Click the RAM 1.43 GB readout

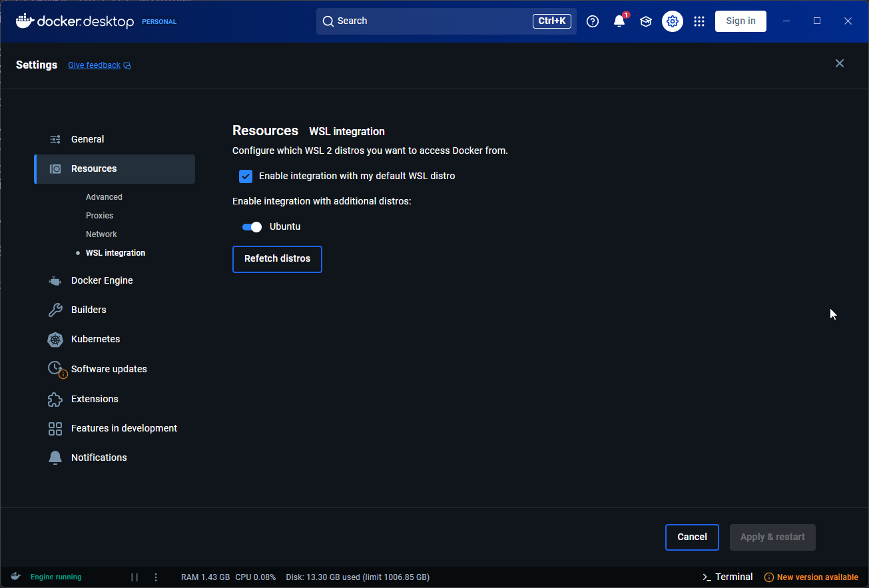click(x=205, y=577)
